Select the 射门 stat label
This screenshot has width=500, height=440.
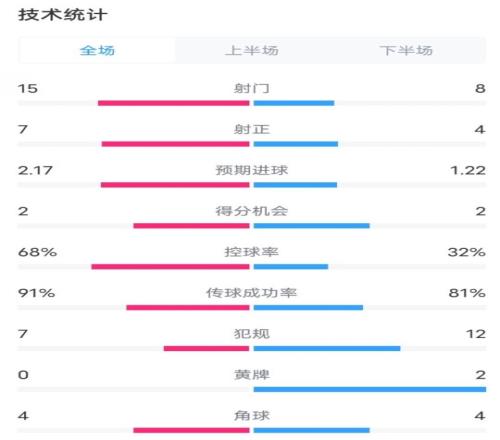click(x=252, y=88)
